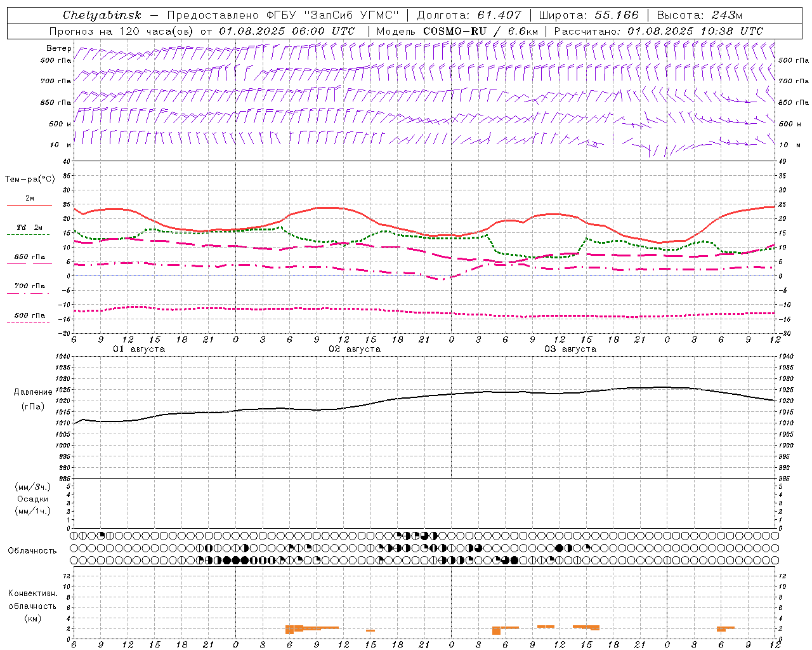Image resolution: width=812 pixels, height=650 pixels.
Task: Click the '(мм/1ч.)' precipitation unit label
Action: 33,511
